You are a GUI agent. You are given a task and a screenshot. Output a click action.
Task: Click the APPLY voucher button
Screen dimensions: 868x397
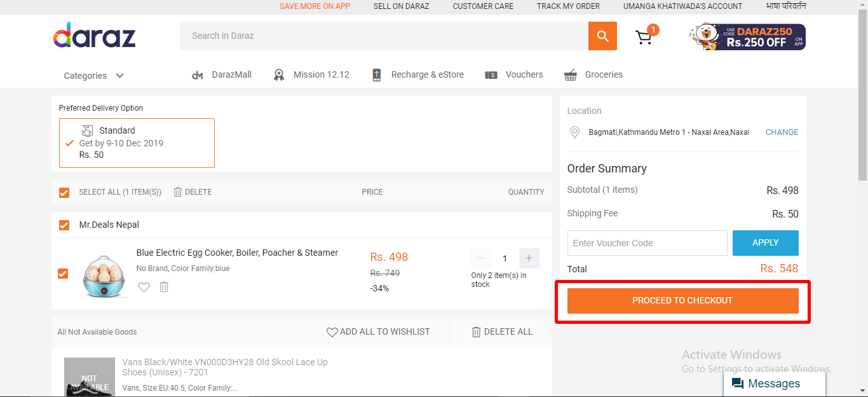pyautogui.click(x=766, y=243)
